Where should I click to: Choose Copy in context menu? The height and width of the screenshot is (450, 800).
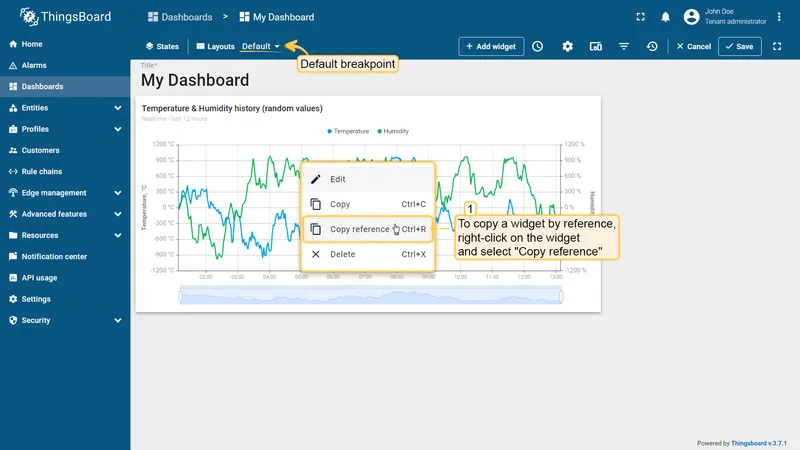368,204
